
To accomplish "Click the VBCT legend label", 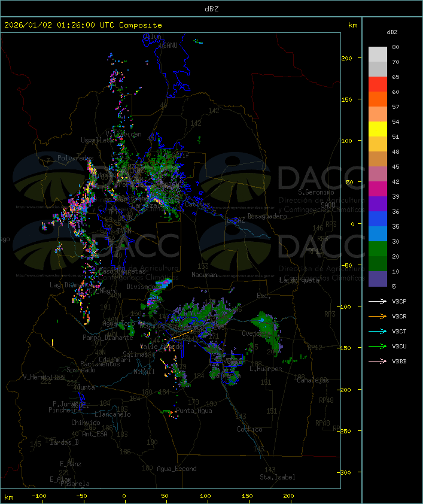I will (399, 332).
